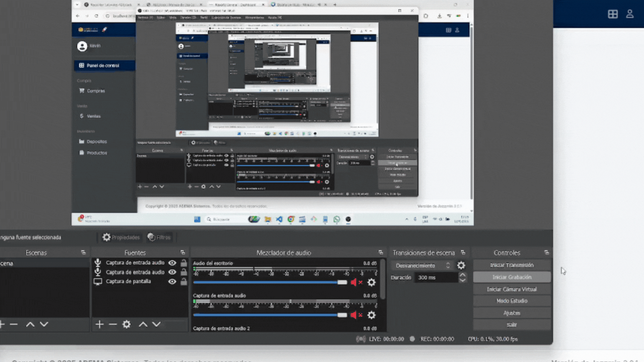Move scene down in Escenas list
Image resolution: width=644 pixels, height=362 pixels.
pyautogui.click(x=44, y=325)
